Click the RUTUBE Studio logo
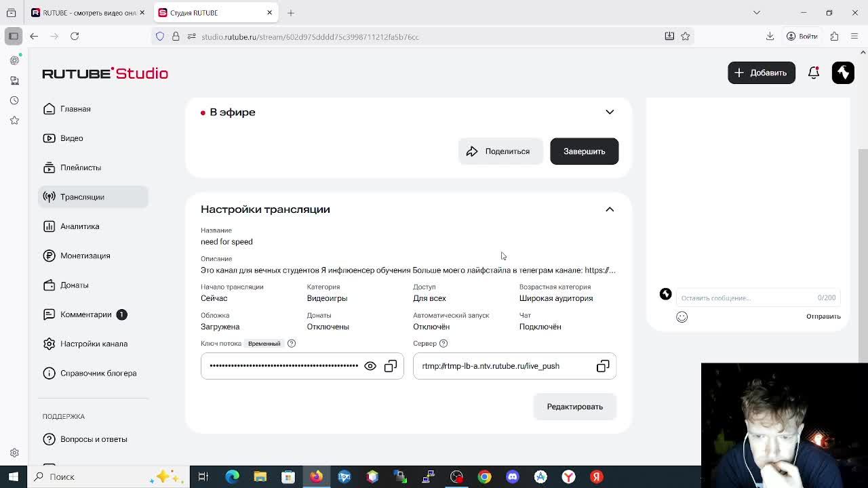 [105, 73]
